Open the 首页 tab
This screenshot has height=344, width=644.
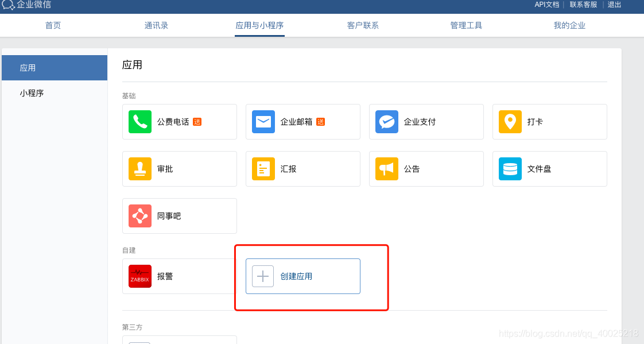click(53, 25)
